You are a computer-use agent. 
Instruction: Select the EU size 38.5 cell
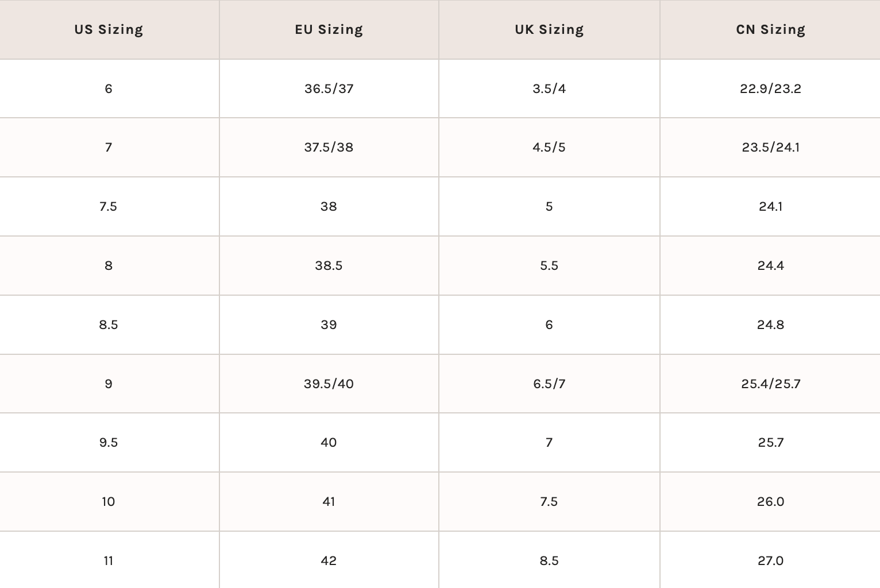[329, 266]
